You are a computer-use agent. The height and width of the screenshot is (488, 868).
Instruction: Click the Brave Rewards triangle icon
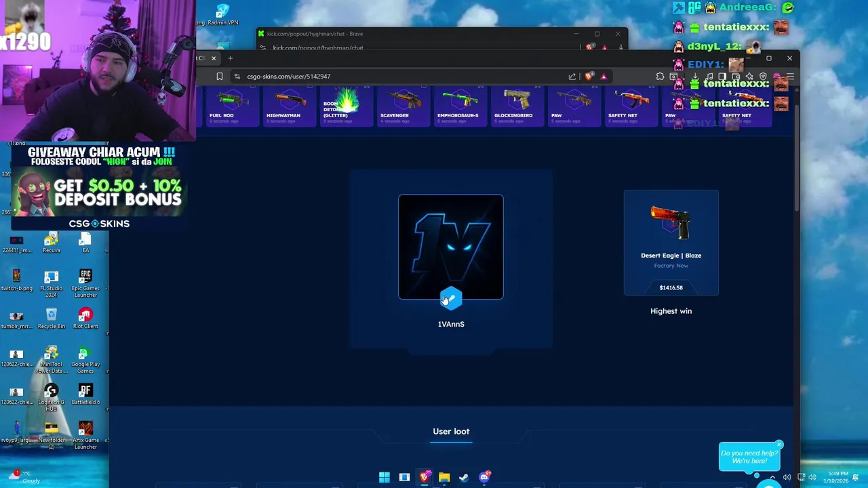[604, 77]
